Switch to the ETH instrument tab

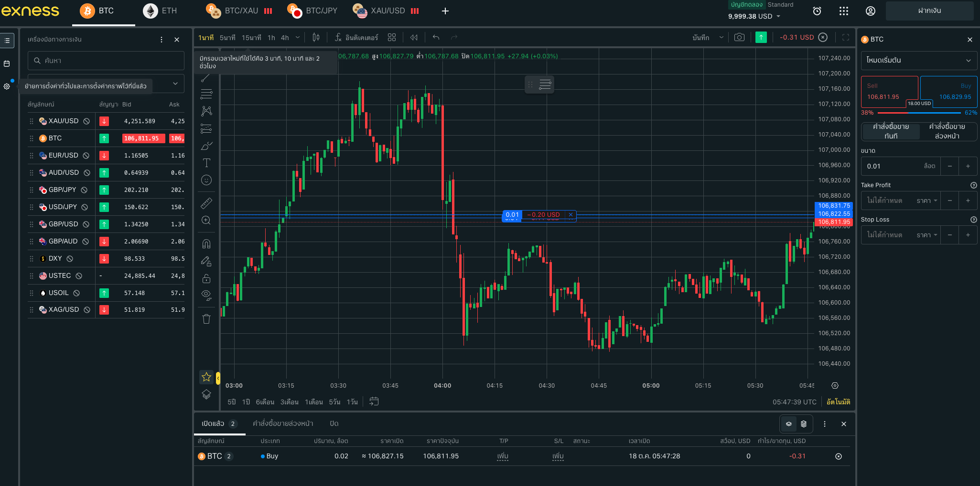click(161, 11)
